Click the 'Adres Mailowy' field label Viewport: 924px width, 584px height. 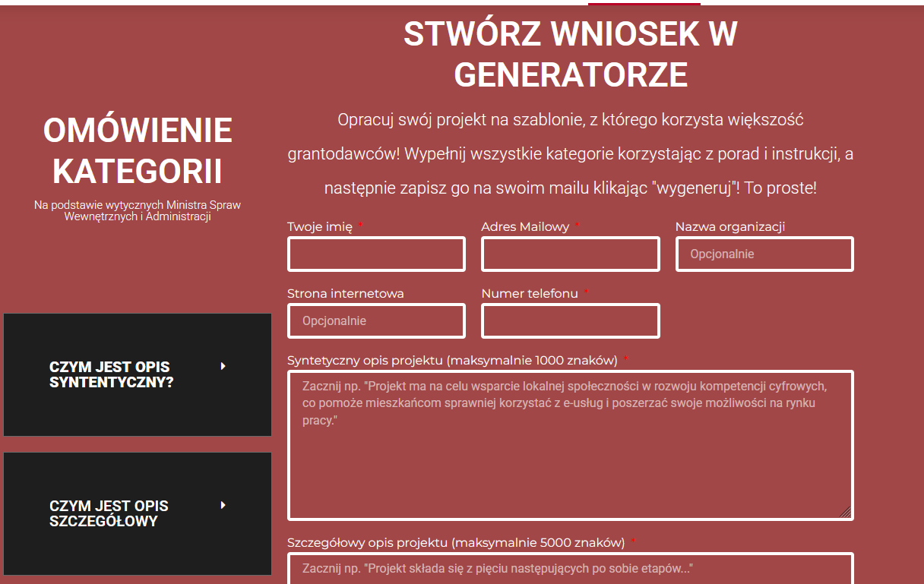point(524,226)
